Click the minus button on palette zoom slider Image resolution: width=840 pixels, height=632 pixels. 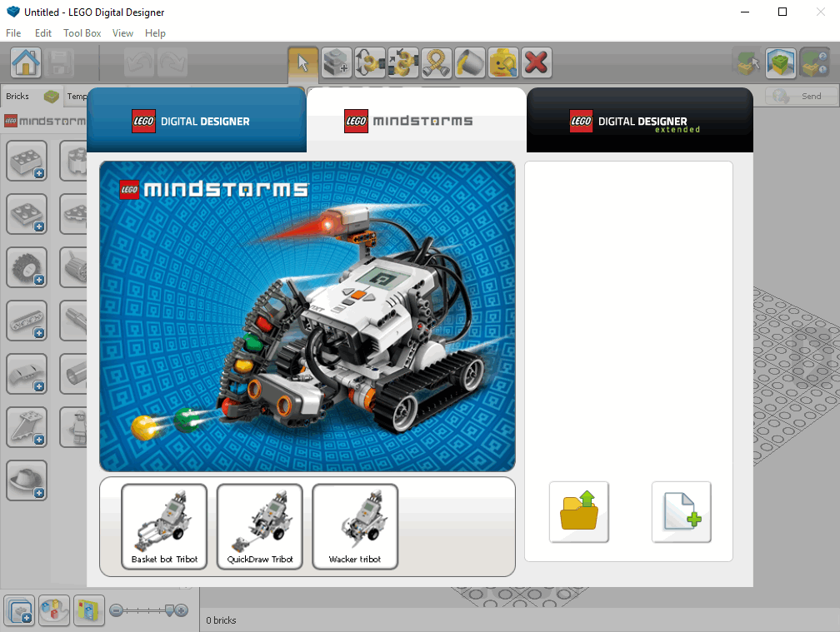(117, 610)
